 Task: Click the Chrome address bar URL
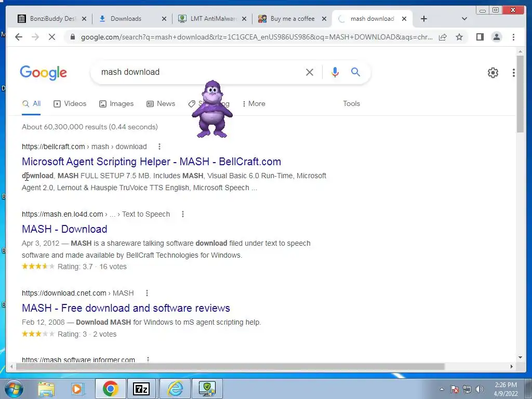pyautogui.click(x=257, y=37)
